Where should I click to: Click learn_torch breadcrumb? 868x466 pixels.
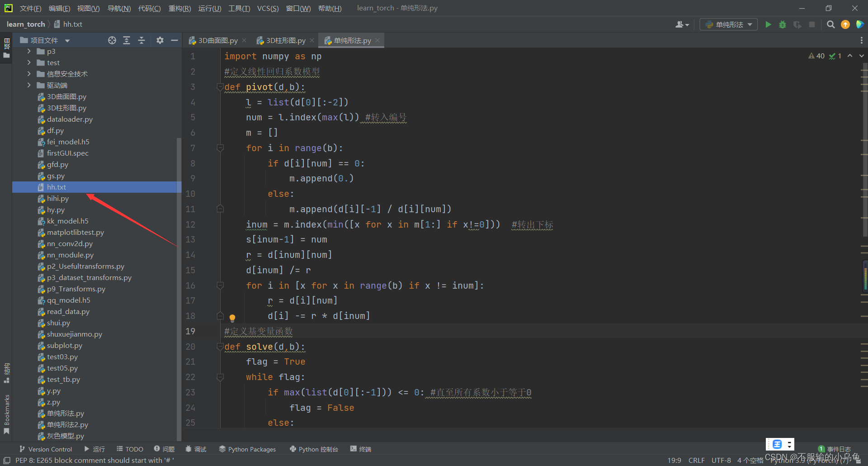coord(26,24)
